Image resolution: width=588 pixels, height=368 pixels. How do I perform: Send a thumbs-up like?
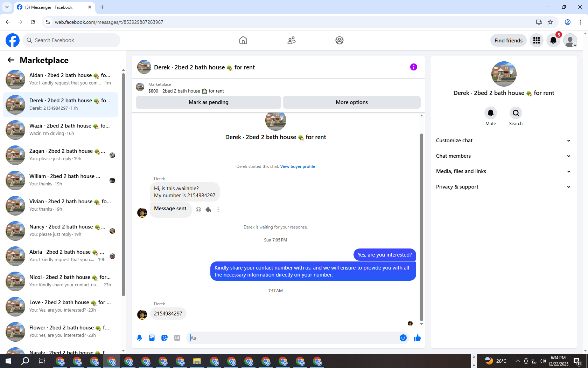[417, 338]
